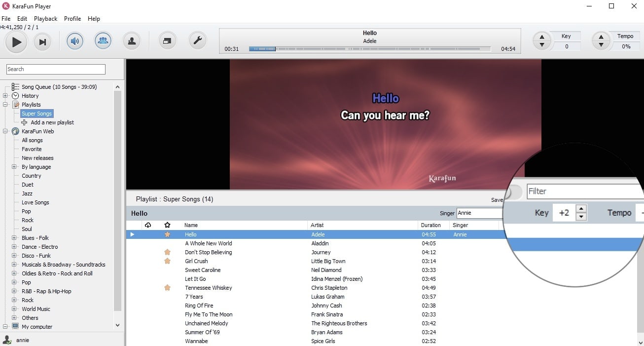The height and width of the screenshot is (346, 644).
Task: Decrease tempo with the down arrow
Action: [601, 45]
